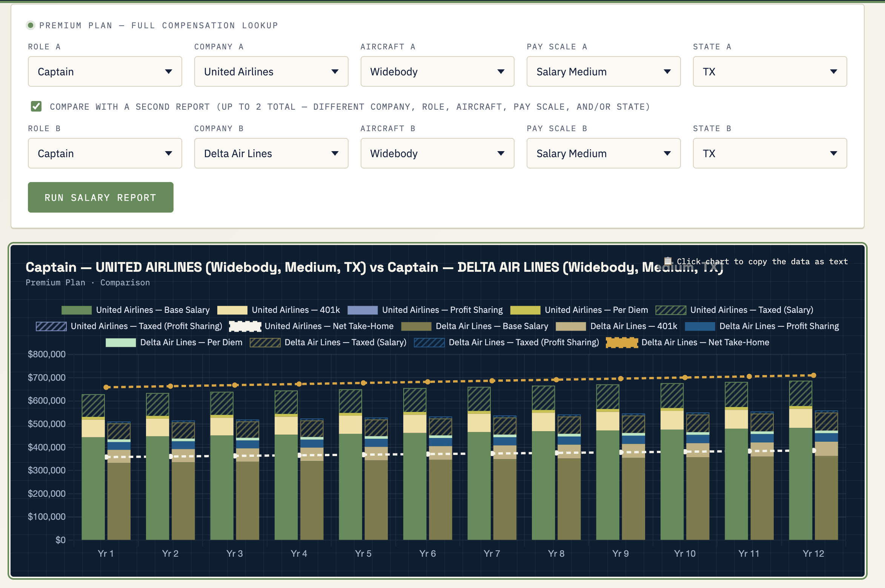Click the Yr 12 Delta Air Lines base salary bar

[827, 498]
